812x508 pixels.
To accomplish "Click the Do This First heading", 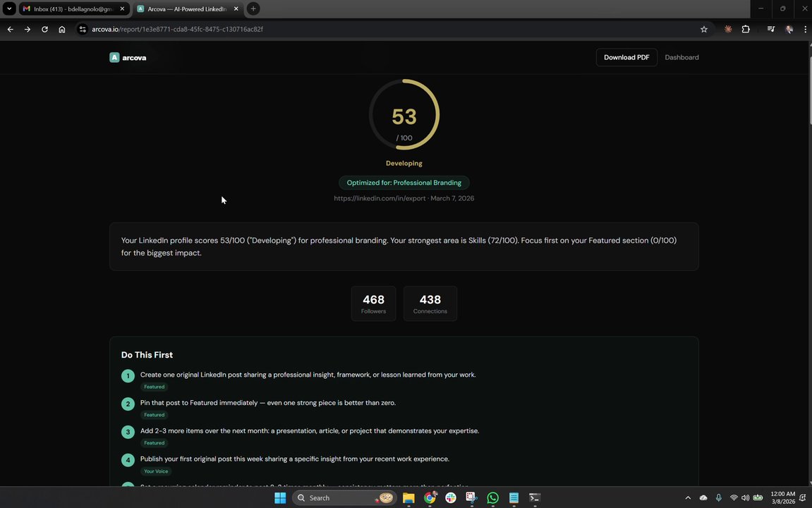I will 147,355.
